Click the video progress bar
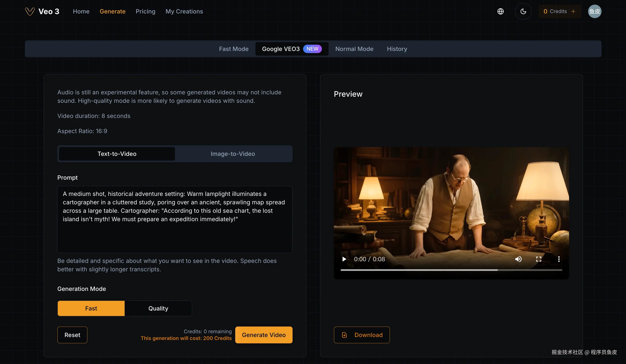Viewport: 626px width, 364px height. click(451, 270)
